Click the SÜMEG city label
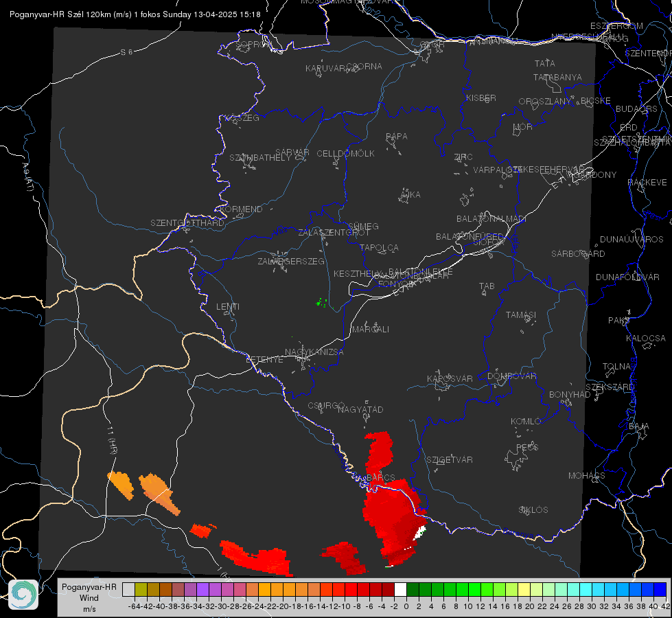The width and height of the screenshot is (672, 618). 363,226
